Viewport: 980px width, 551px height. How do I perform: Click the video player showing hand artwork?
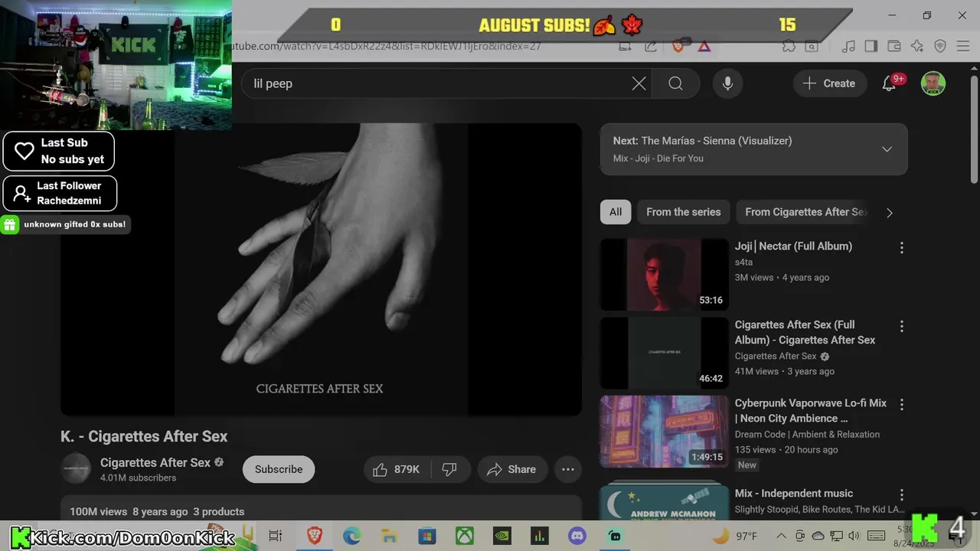click(x=321, y=269)
